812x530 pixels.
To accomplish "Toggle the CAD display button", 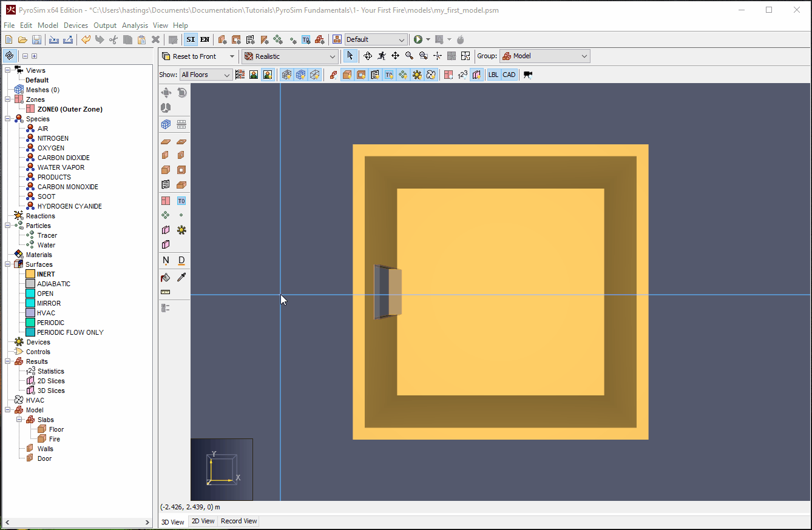I will [x=509, y=75].
